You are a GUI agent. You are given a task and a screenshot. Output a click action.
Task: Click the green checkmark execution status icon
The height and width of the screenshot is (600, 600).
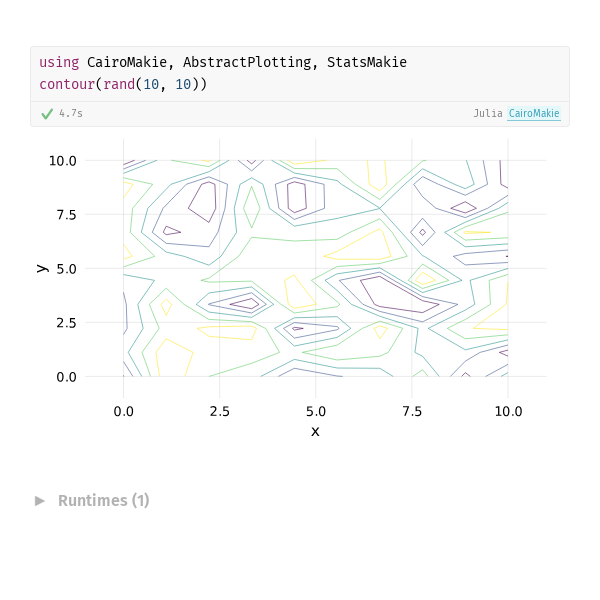[47, 114]
